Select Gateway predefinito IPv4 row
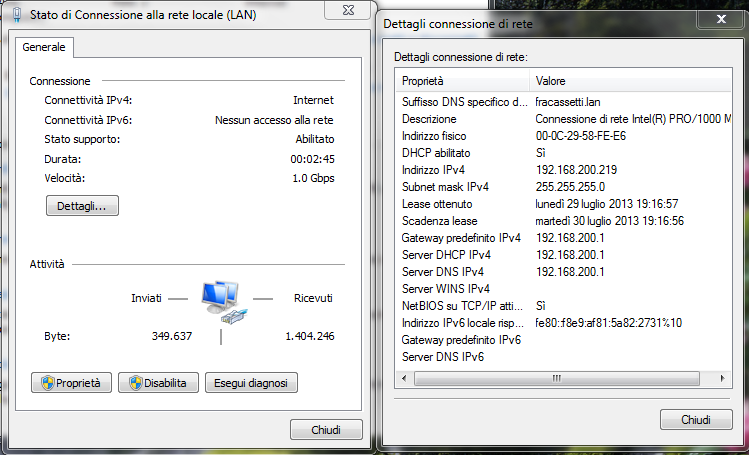 [x=564, y=238]
